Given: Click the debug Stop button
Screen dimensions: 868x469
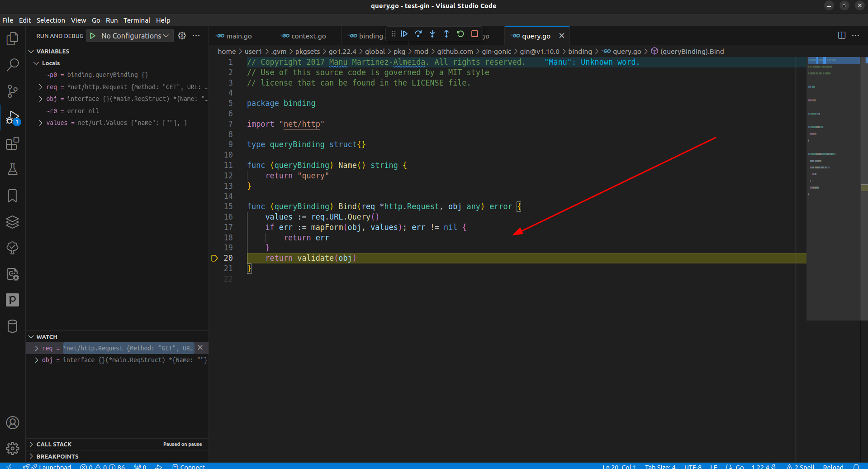Looking at the screenshot, I should pyautogui.click(x=474, y=34).
